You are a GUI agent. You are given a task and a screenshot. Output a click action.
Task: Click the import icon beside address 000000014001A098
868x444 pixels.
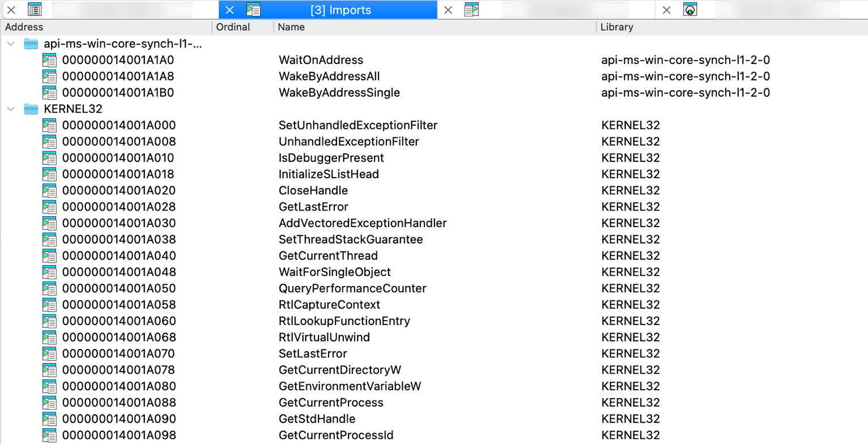(x=50, y=436)
